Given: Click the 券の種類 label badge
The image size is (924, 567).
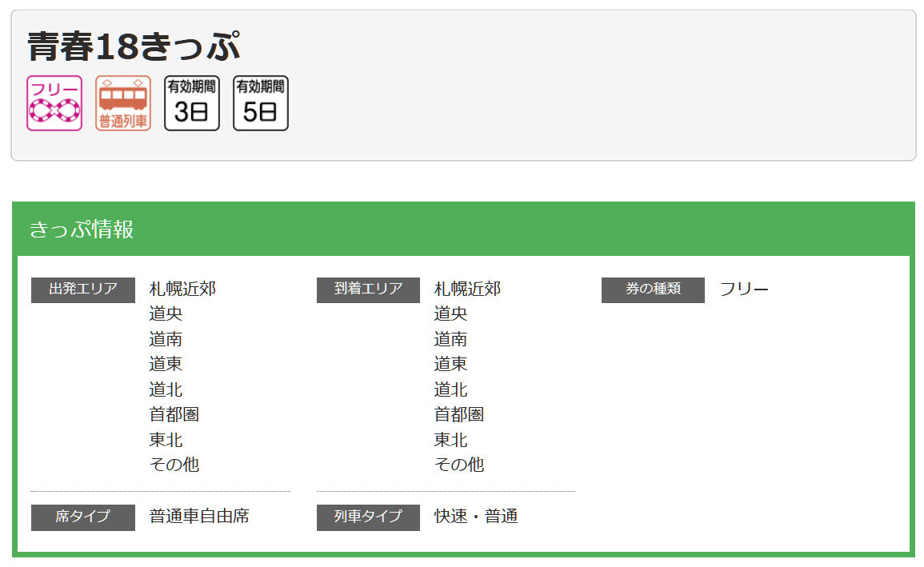Looking at the screenshot, I should pos(653,289).
